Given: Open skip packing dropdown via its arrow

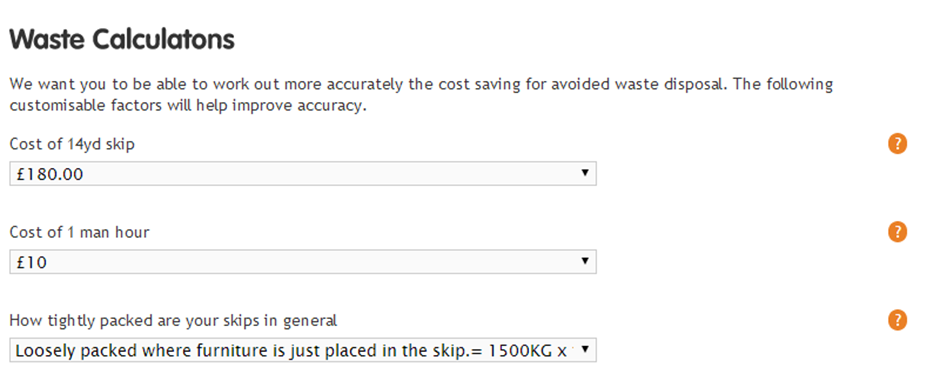Looking at the screenshot, I should point(585,349).
